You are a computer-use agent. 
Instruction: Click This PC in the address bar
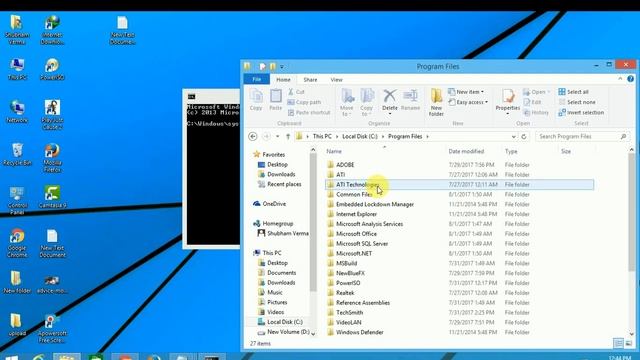(x=322, y=136)
